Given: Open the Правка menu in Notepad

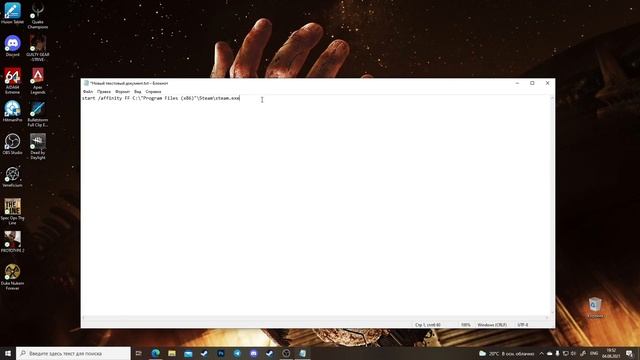Looking at the screenshot, I should 104,92.
